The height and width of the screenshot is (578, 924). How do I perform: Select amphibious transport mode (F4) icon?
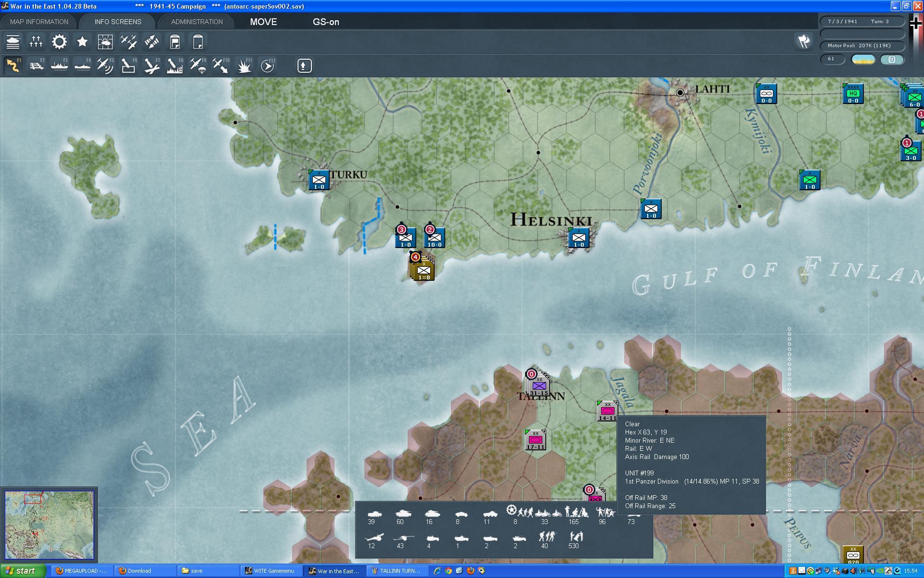[x=82, y=66]
